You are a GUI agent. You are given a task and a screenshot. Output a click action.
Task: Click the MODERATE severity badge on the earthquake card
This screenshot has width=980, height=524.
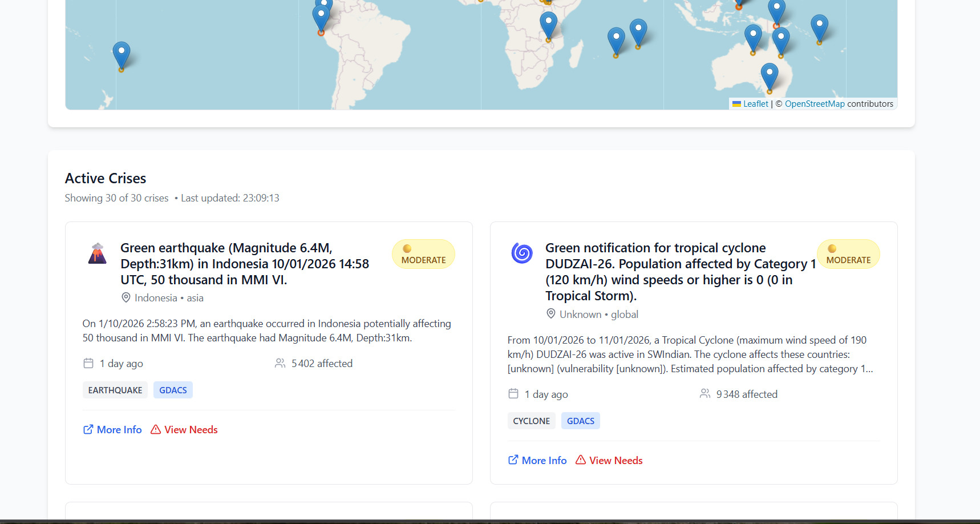pos(423,254)
